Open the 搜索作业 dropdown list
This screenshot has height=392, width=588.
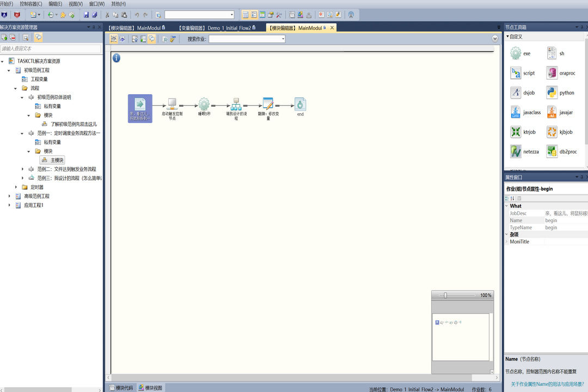point(283,39)
